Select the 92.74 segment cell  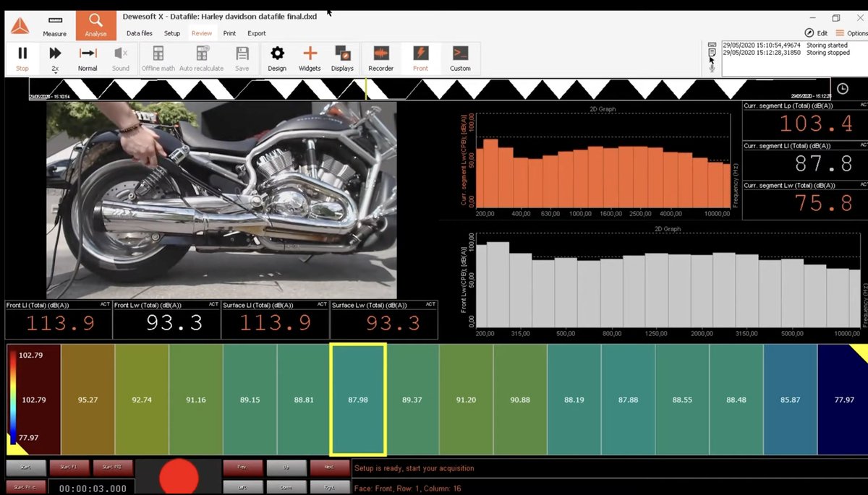[142, 400]
